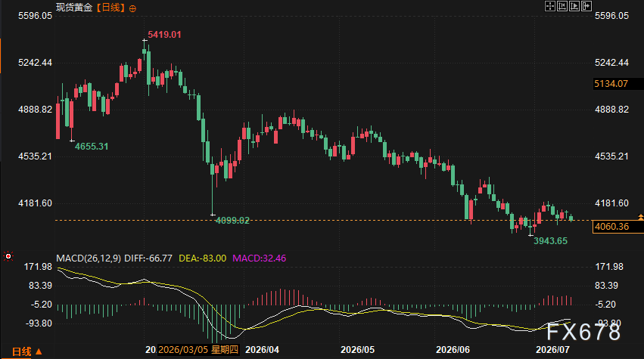644x359 pixels.
Task: Select the 日线 tab at bottom left
Action: click(x=21, y=351)
